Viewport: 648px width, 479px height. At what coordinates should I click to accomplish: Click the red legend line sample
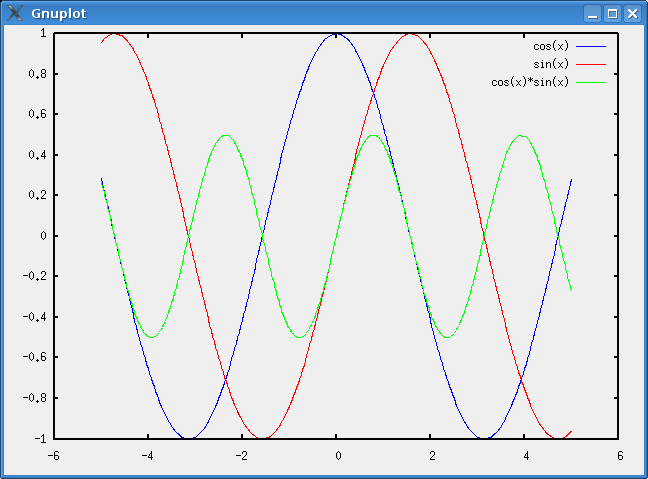pos(591,64)
